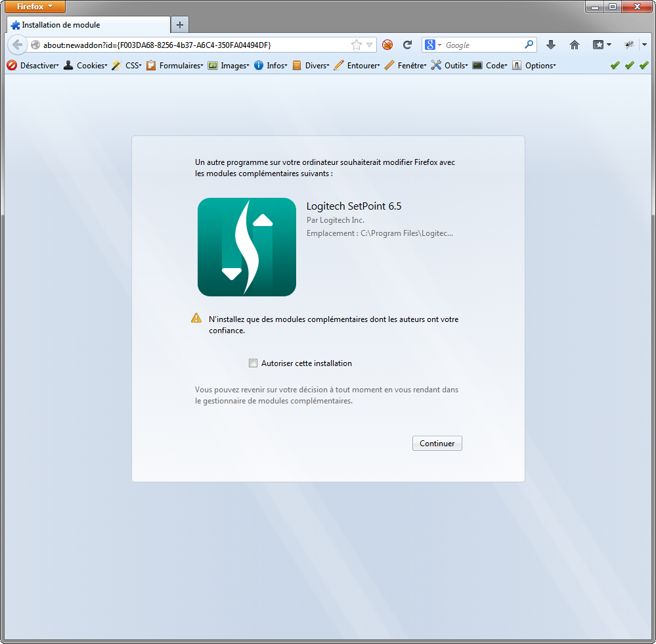Maximize the Firefox window

tap(613, 7)
